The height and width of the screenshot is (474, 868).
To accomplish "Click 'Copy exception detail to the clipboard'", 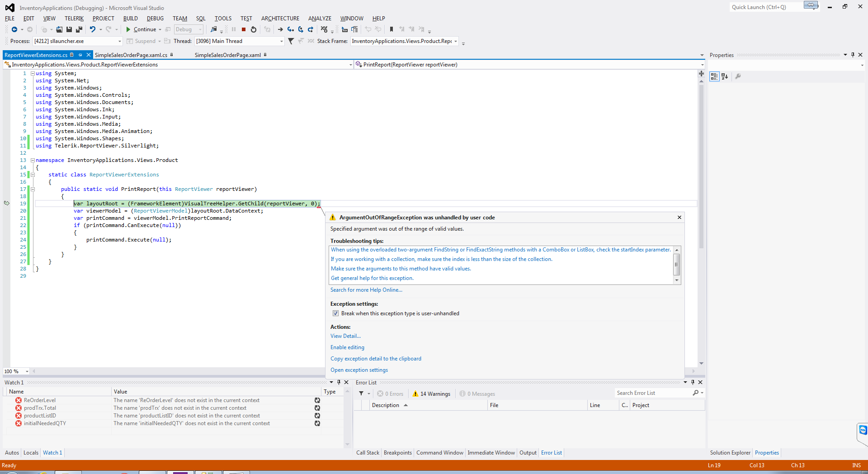I will coord(376,359).
